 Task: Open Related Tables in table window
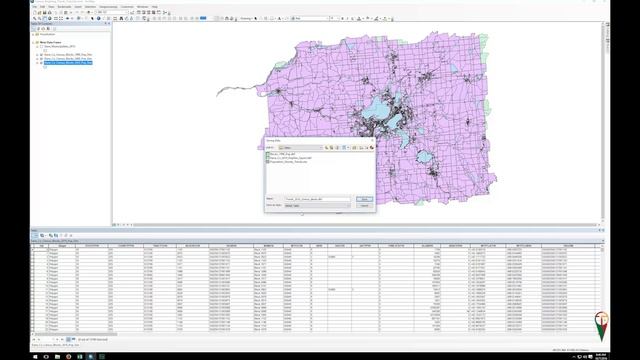pyautogui.click(x=42, y=236)
